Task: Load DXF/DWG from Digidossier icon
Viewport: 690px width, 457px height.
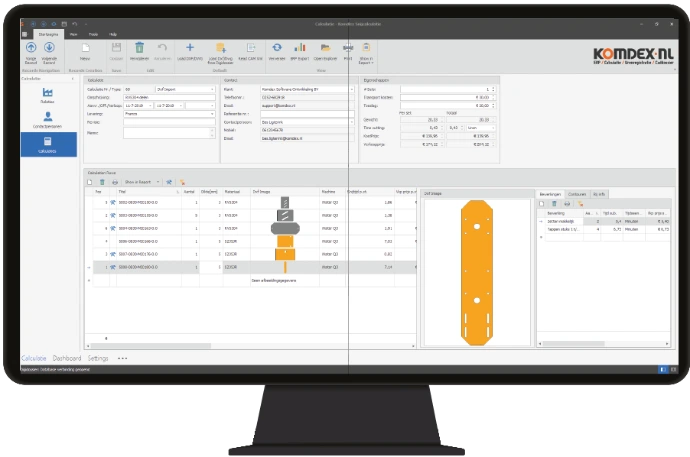Action: coord(220,48)
